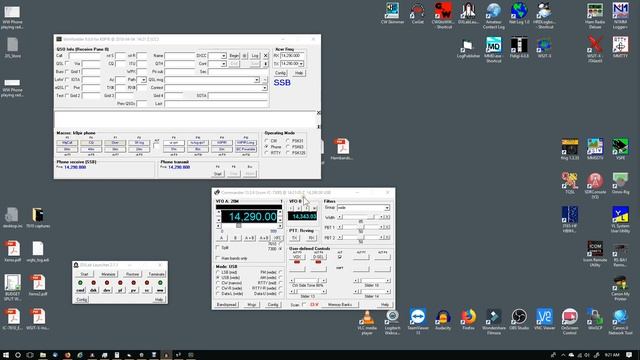Toggle the Scan checkbox in Commander

[x=304, y=305]
